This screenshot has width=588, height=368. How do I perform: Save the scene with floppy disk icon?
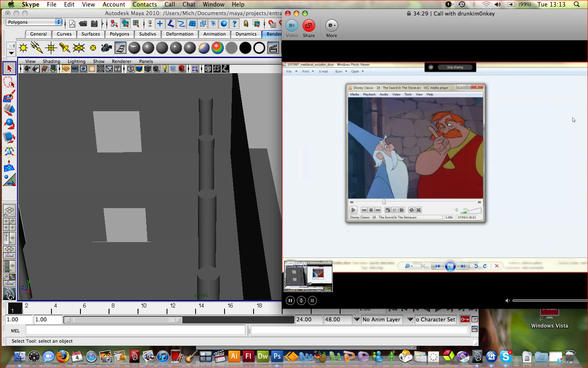coord(94,24)
